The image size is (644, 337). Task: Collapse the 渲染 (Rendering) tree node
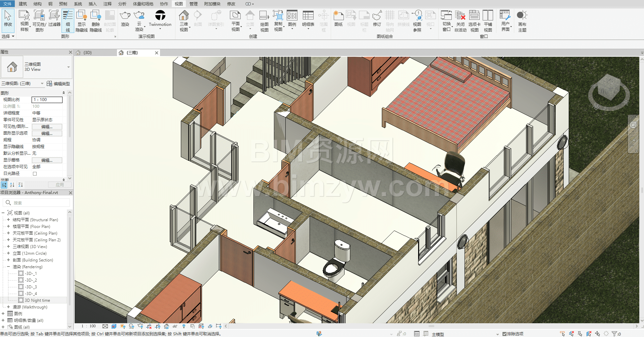click(8, 267)
